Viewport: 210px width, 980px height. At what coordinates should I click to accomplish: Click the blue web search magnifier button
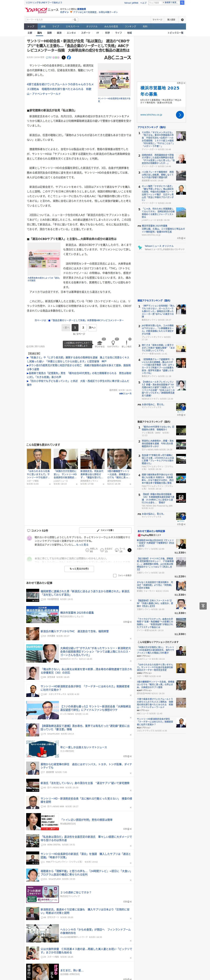pos(182,3)
